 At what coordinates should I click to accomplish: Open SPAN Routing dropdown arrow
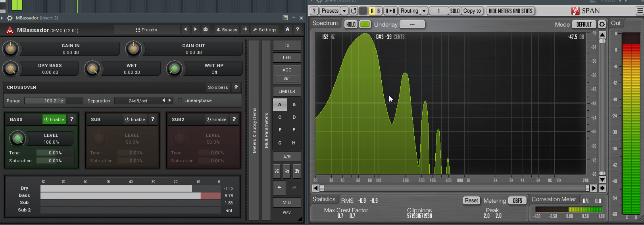pos(424,11)
